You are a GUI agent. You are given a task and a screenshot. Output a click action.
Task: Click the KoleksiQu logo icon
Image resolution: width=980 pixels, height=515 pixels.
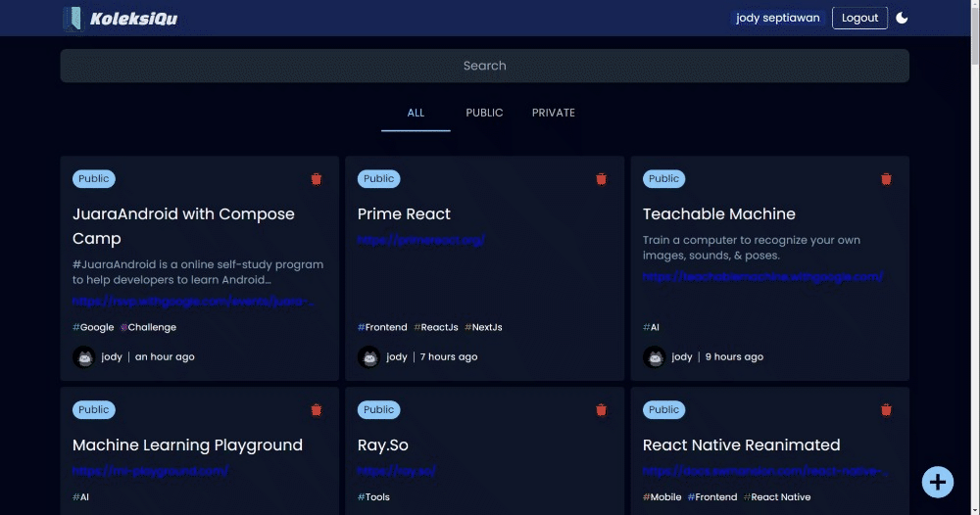click(x=73, y=19)
